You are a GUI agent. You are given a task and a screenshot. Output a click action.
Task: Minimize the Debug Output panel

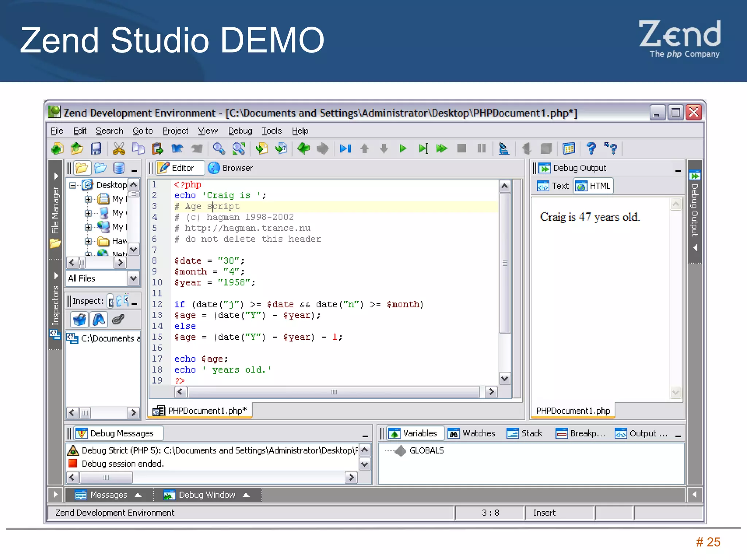[678, 170]
